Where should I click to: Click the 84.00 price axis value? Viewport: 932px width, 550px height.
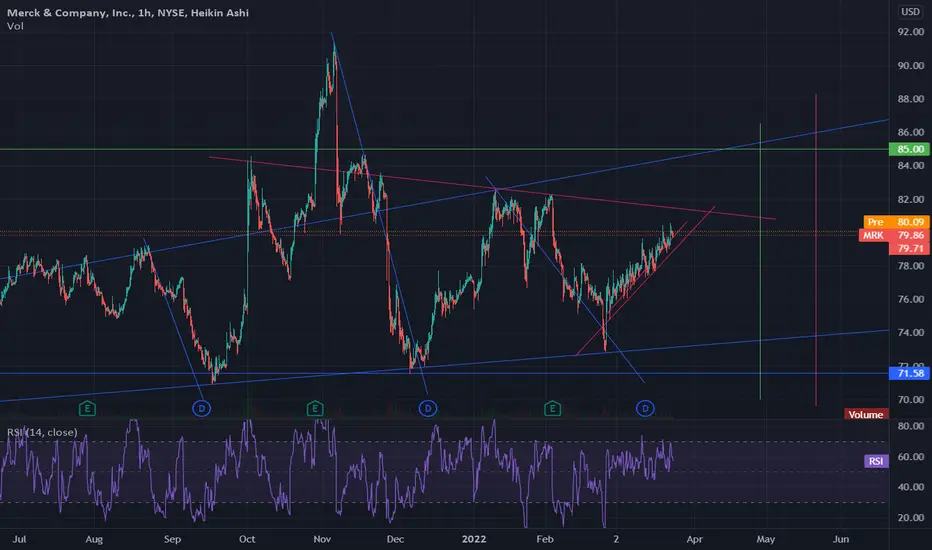click(x=911, y=165)
